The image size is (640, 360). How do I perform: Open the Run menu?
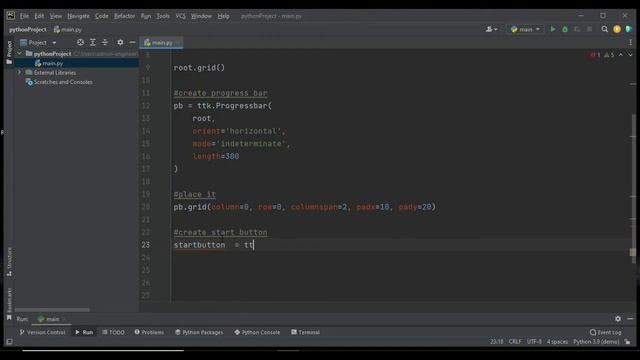(146, 16)
